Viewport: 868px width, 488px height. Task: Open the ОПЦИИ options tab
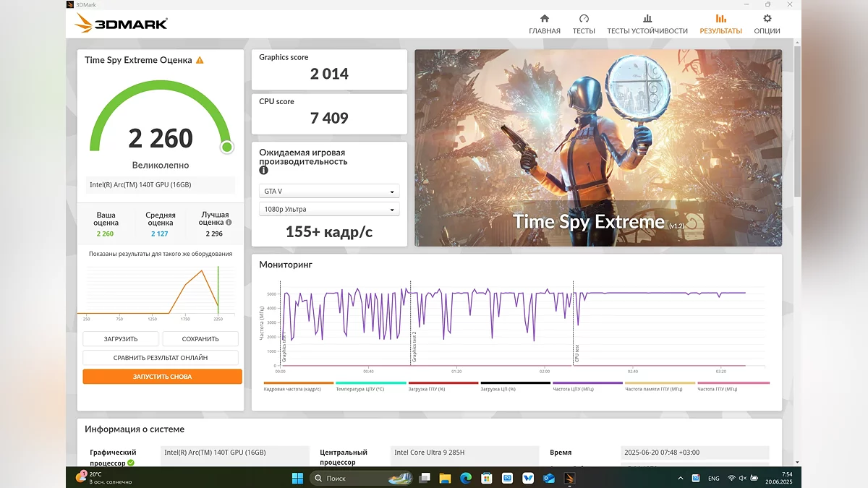(767, 24)
